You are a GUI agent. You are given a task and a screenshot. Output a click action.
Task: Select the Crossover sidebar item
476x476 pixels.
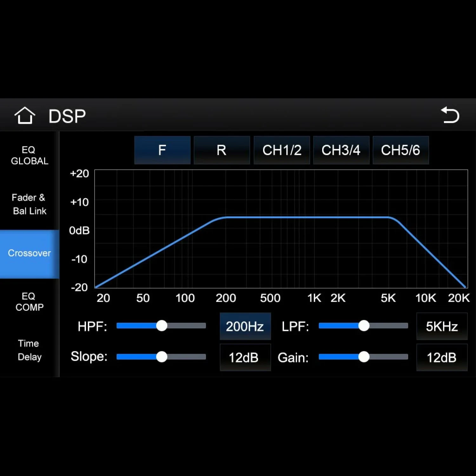(29, 253)
